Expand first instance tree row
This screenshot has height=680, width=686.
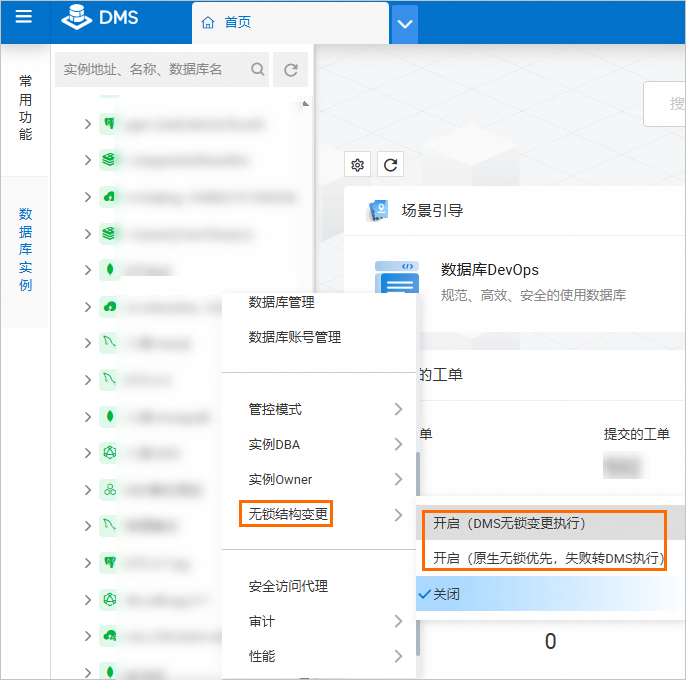tap(88, 124)
